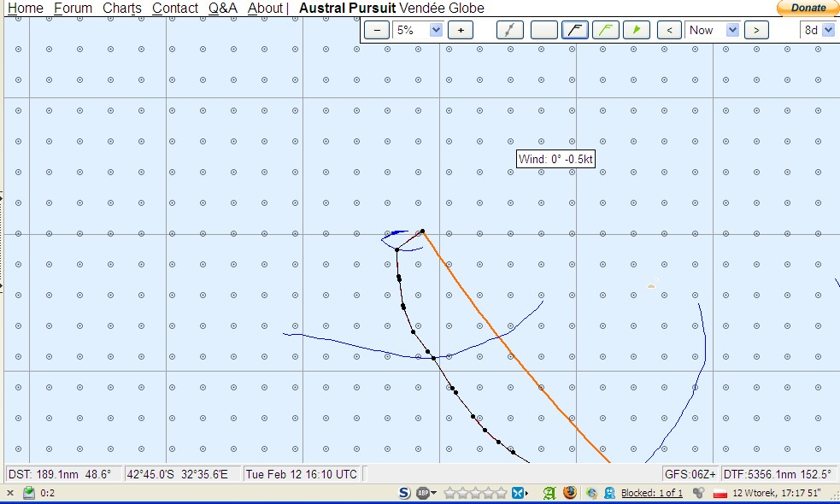
Task: Click the zoom out minus button
Action: click(x=377, y=30)
